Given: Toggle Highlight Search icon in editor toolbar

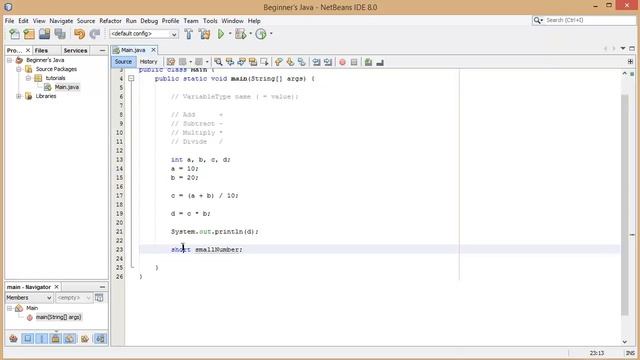Looking at the screenshot, I should [253, 62].
